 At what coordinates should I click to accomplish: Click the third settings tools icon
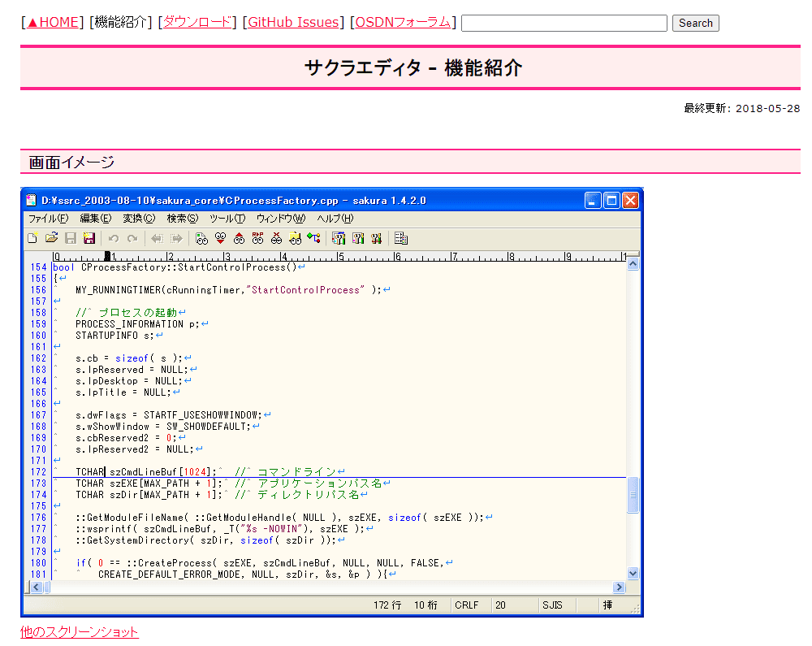(x=376, y=238)
